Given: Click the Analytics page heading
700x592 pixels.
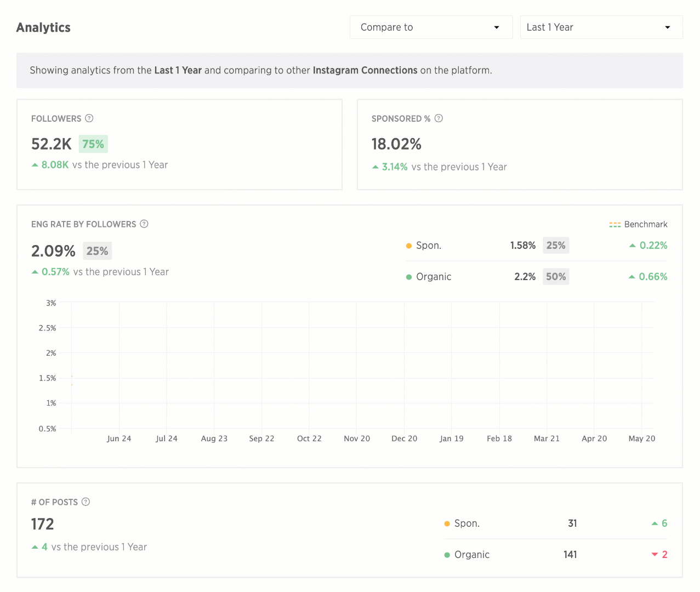Looking at the screenshot, I should click(x=43, y=27).
